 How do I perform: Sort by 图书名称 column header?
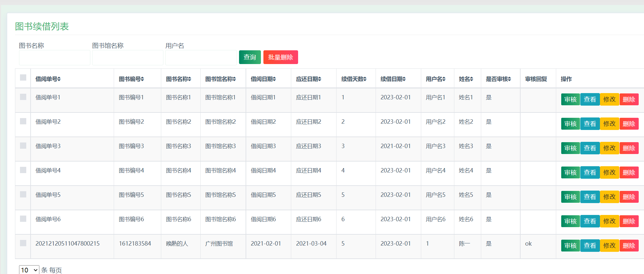[x=178, y=79]
